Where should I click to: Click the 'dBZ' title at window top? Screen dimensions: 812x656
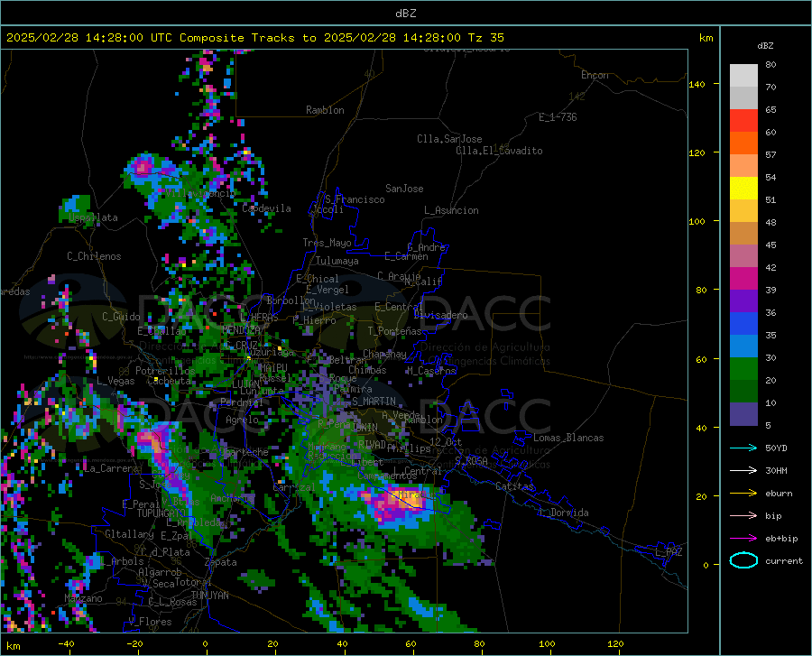click(x=405, y=14)
